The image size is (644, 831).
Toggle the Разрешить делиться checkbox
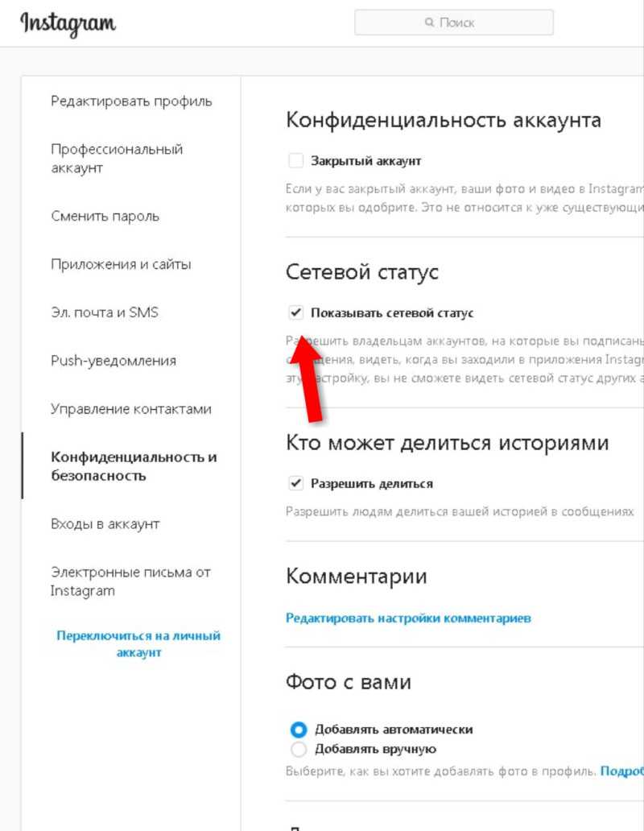click(x=295, y=483)
